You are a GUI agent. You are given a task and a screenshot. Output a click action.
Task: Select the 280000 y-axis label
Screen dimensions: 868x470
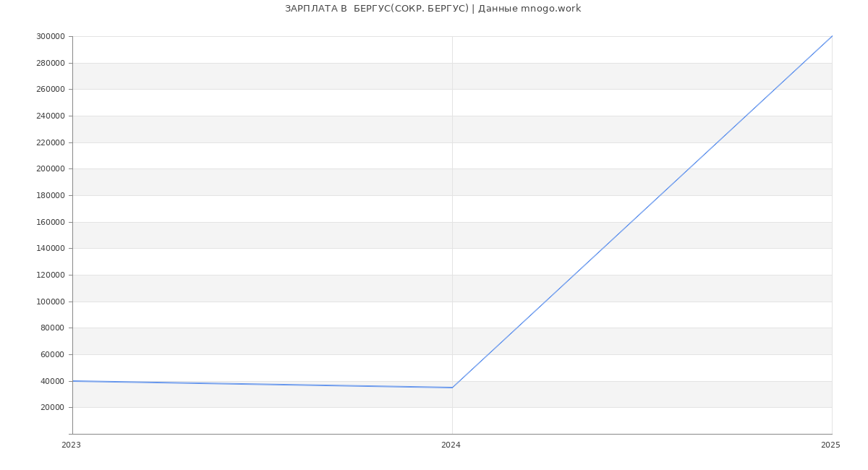(50, 64)
